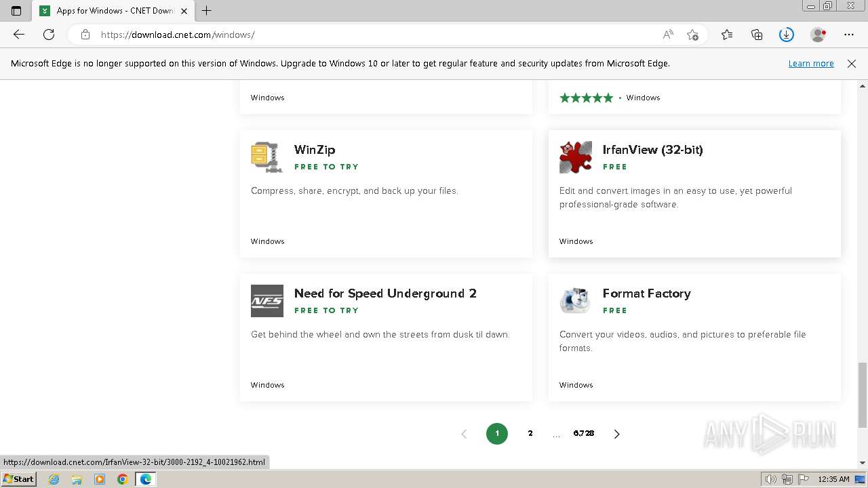The width and height of the screenshot is (868, 488).
Task: Open the WinZip app icon
Action: point(267,157)
